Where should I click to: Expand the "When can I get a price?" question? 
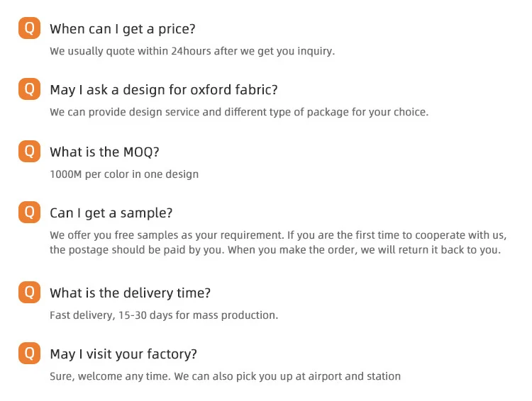point(122,29)
